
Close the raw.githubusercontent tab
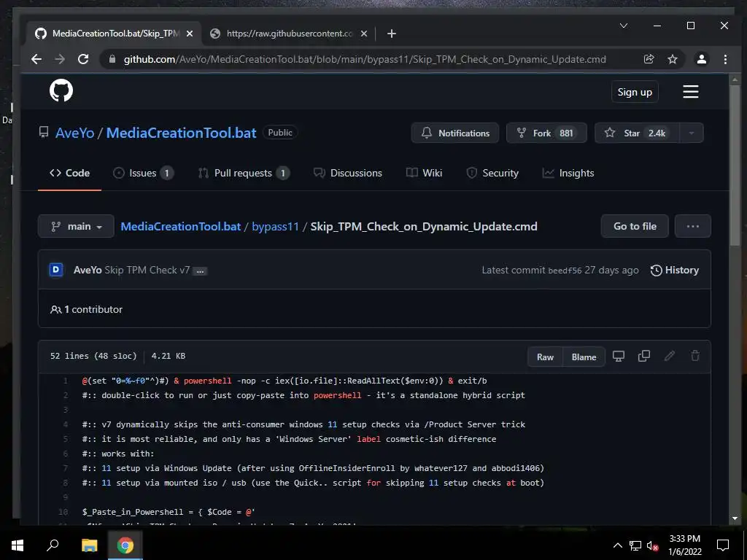(364, 34)
